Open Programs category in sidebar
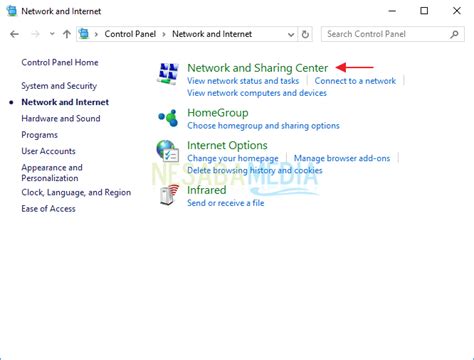 pyautogui.click(x=39, y=135)
